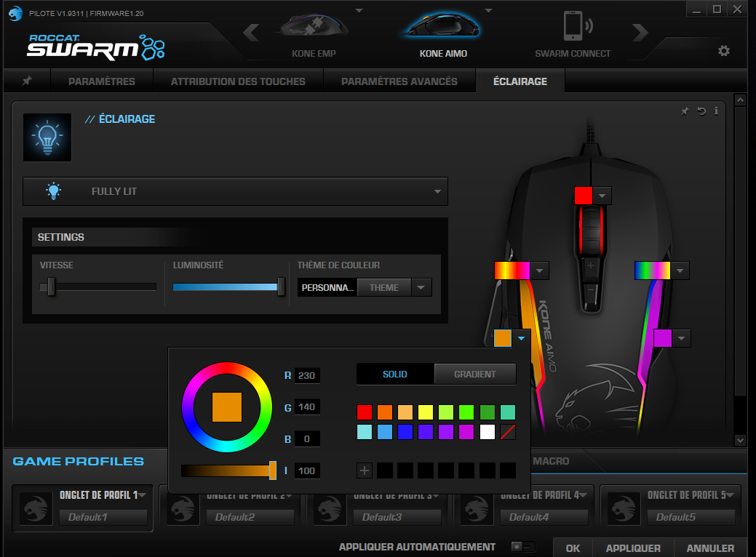This screenshot has height=557, width=756.
Task: Click the OK button
Action: pos(573,548)
